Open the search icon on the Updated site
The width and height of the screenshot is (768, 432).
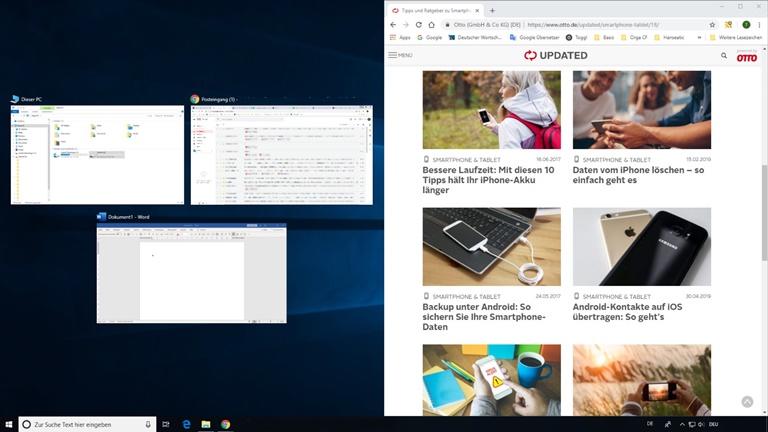coord(724,56)
